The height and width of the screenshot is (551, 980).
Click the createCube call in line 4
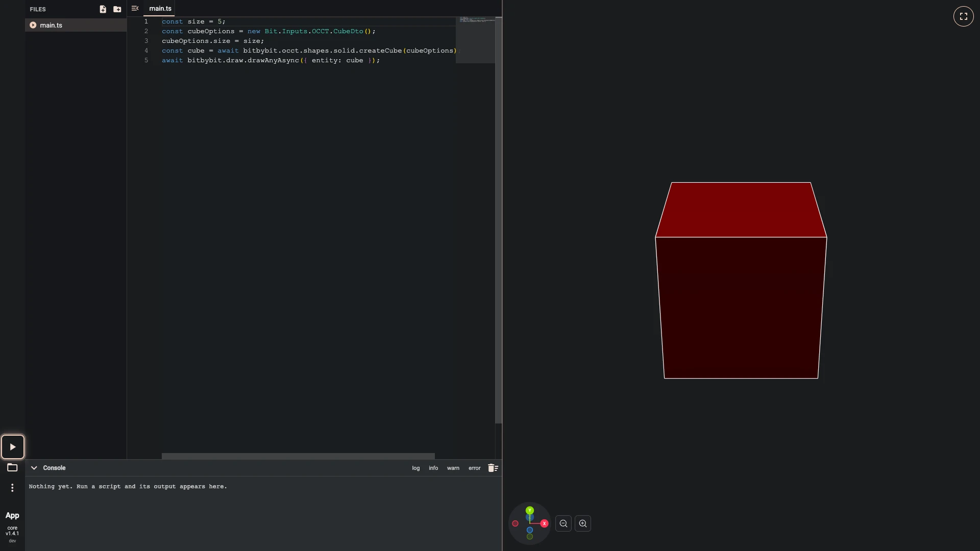pyautogui.click(x=380, y=51)
